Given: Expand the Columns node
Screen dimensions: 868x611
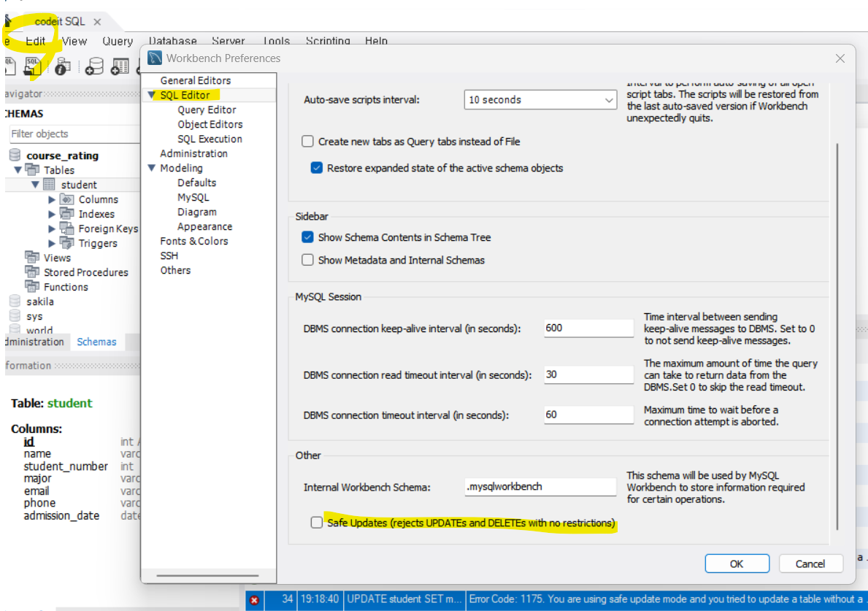Looking at the screenshot, I should coord(52,199).
